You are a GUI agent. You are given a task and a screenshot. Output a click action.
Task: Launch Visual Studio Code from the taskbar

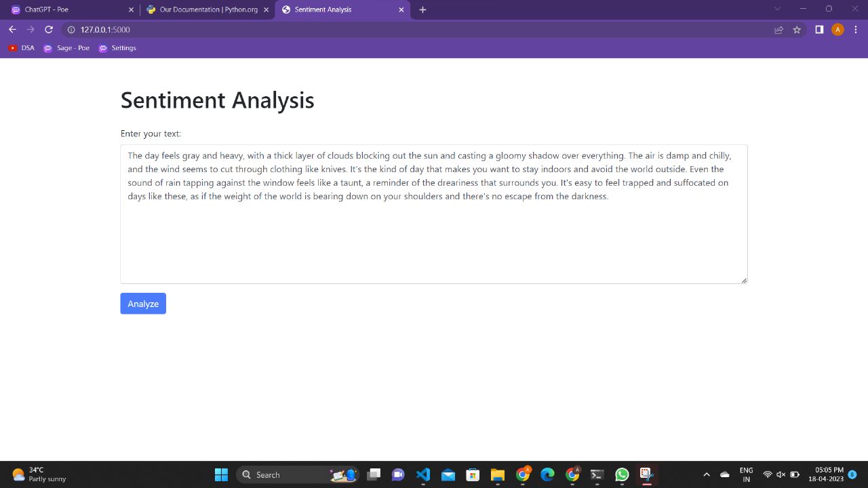[x=422, y=474]
